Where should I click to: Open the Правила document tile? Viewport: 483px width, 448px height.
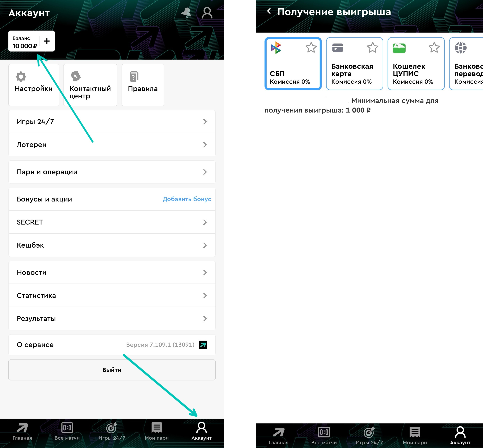[x=143, y=85]
